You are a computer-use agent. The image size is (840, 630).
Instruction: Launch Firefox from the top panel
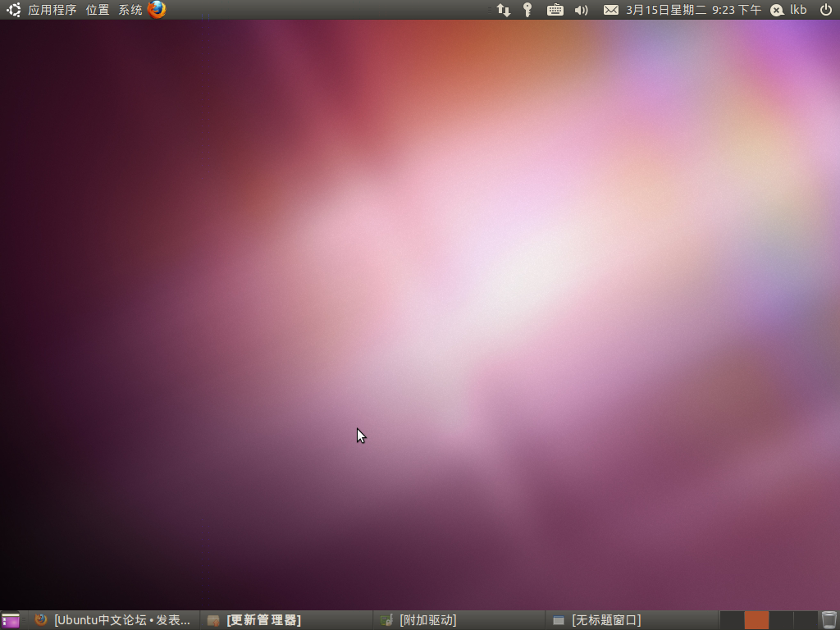point(157,10)
